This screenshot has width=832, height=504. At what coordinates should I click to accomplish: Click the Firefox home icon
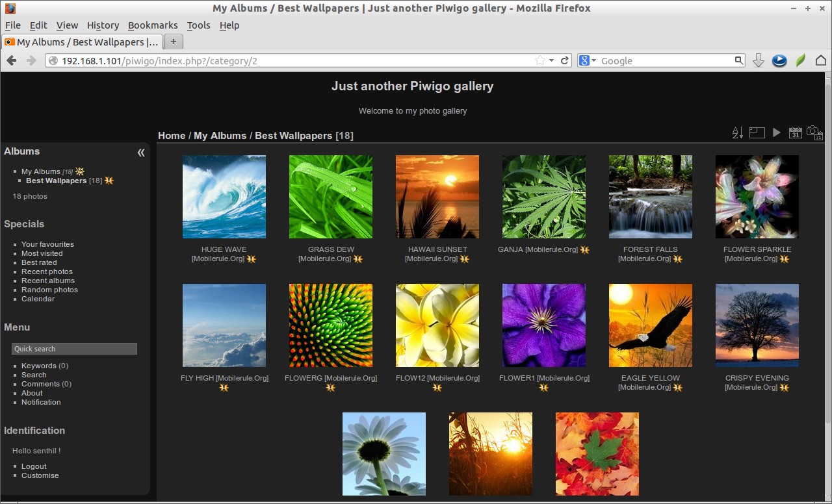click(820, 60)
